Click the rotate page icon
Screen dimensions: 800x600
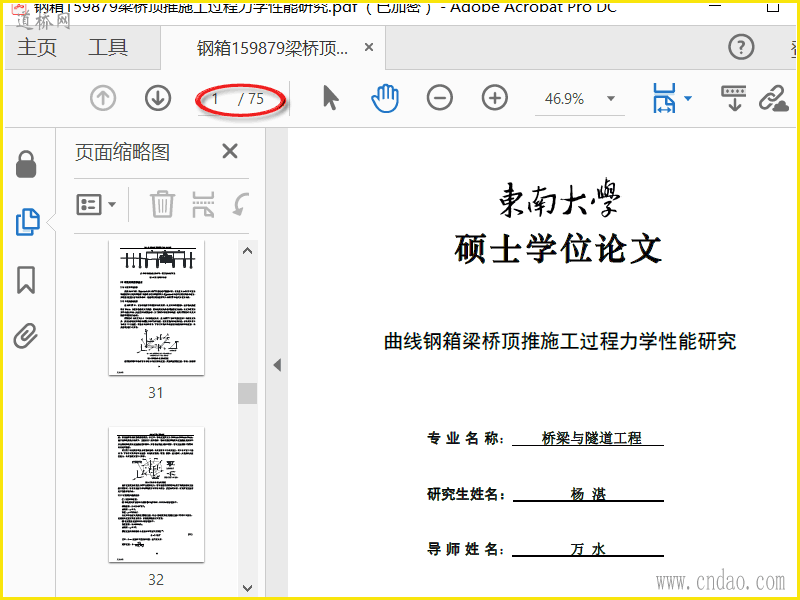241,204
